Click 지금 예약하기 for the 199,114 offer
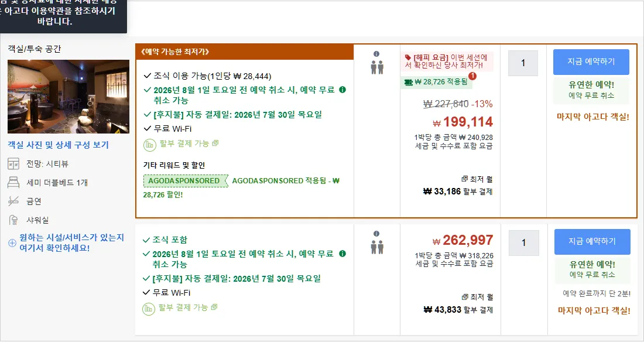Viewport: 644px width, 342px height. pyautogui.click(x=591, y=62)
